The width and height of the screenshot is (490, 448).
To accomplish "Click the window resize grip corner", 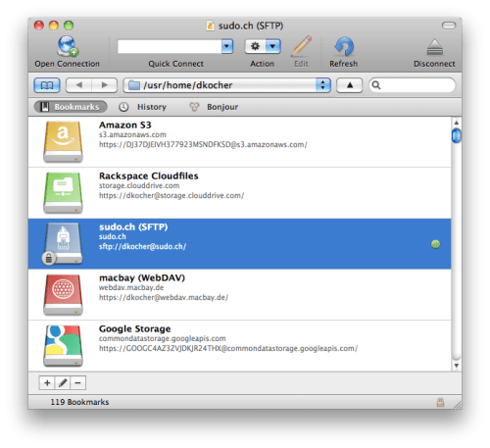I will click(x=458, y=405).
